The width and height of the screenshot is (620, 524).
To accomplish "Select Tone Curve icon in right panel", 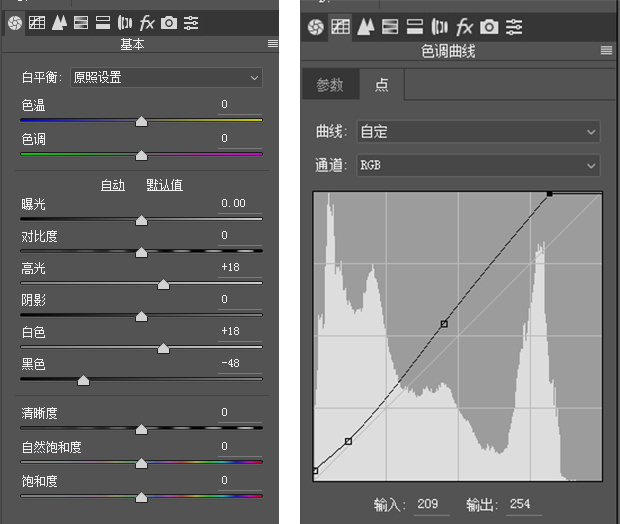I will [x=340, y=27].
